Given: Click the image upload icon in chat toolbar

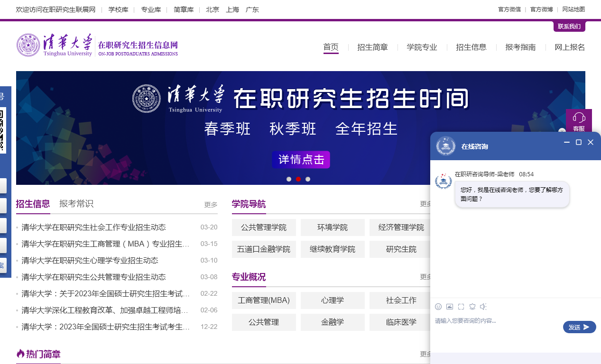Looking at the screenshot, I should coord(449,307).
